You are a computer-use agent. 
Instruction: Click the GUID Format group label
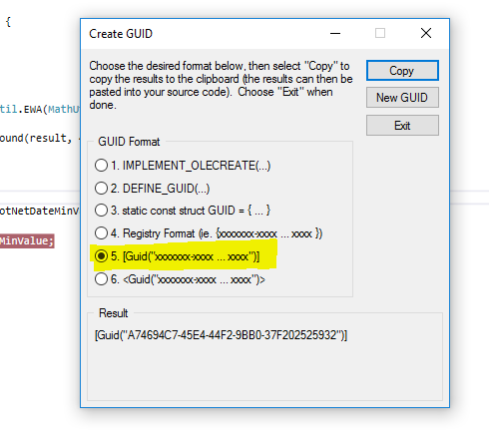pos(129,142)
